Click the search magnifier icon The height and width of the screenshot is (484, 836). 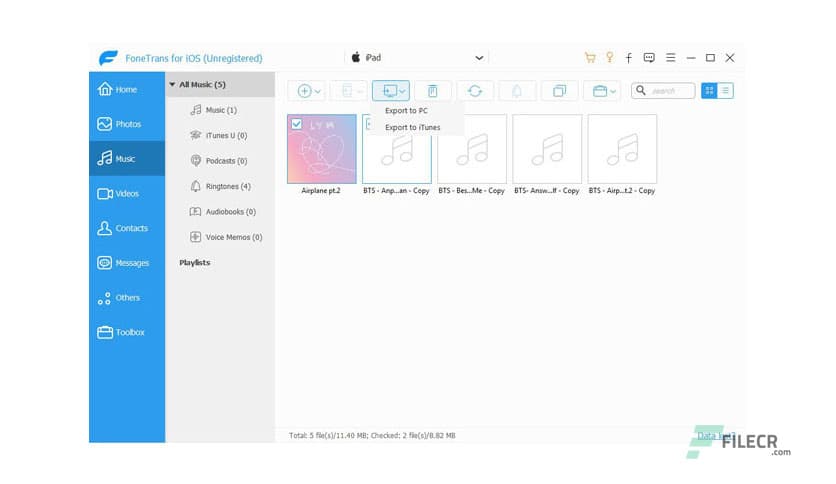pos(641,91)
